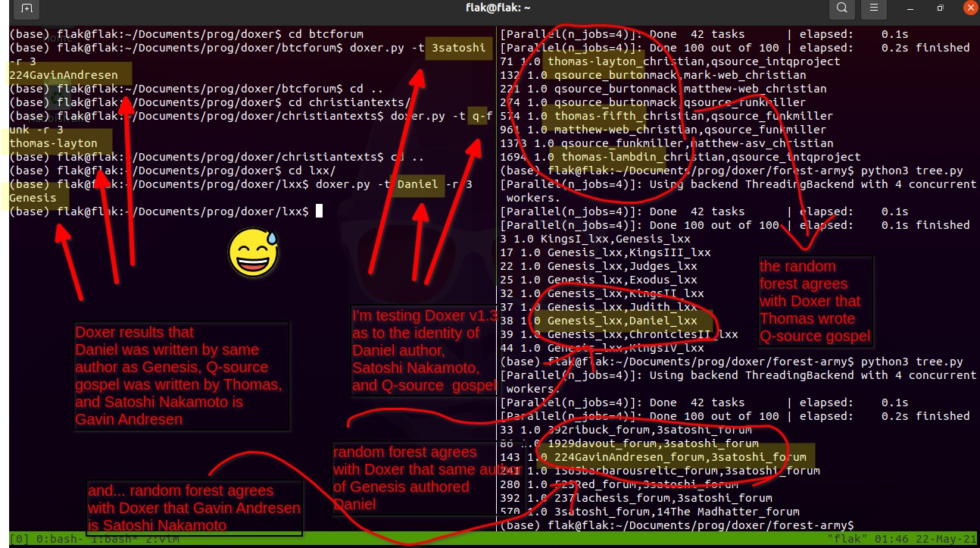Viewport: 980px width, 548px height.
Task: Click the output 224GavinAndresen in left pane
Action: pyautogui.click(x=64, y=75)
